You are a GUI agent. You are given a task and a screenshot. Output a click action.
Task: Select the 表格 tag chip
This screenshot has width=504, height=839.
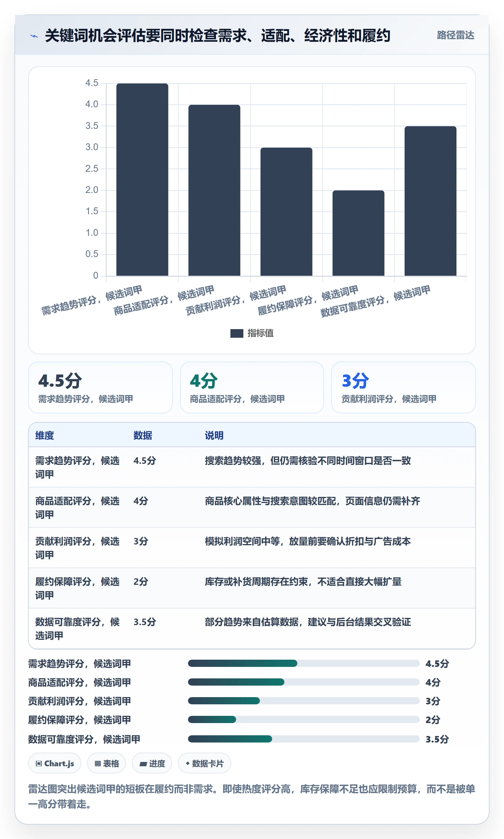point(107,763)
